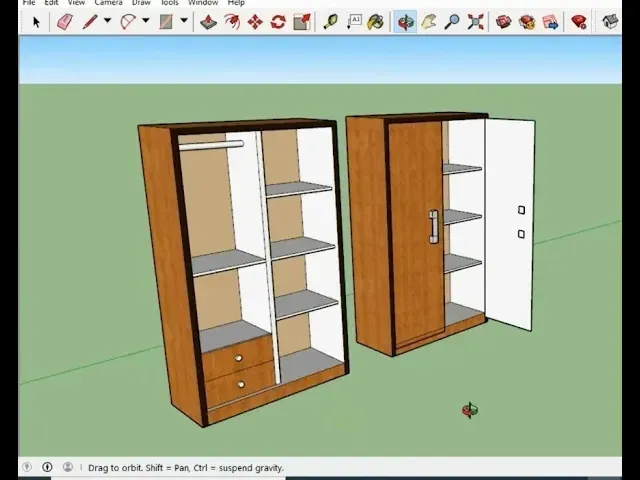This screenshot has height=480, width=640.
Task: Activate the Rotate tool
Action: coord(278,21)
